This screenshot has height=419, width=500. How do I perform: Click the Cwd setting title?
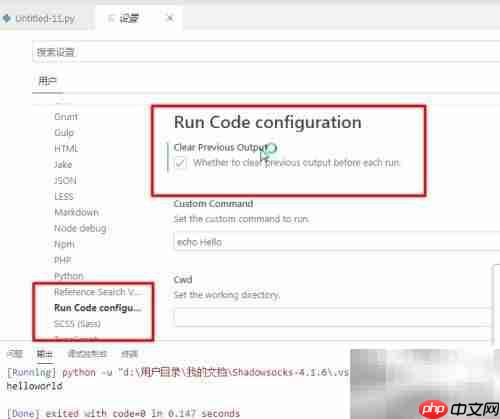coord(183,279)
